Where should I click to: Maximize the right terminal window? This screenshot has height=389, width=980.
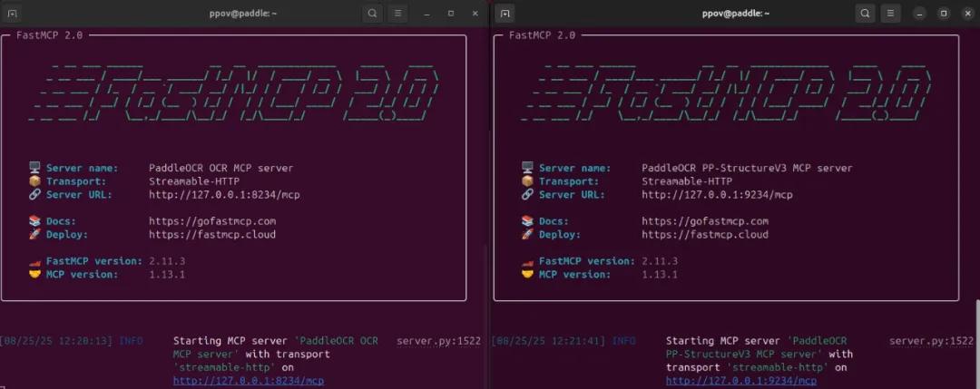point(944,13)
